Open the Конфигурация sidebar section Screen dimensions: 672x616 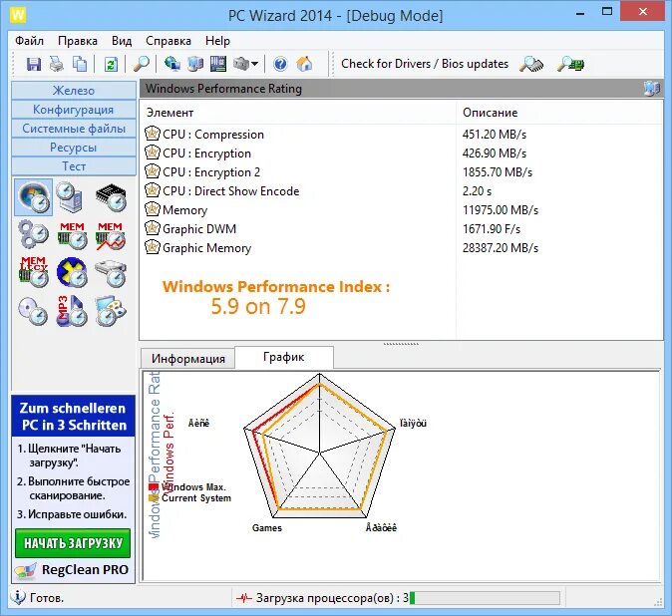tap(74, 110)
